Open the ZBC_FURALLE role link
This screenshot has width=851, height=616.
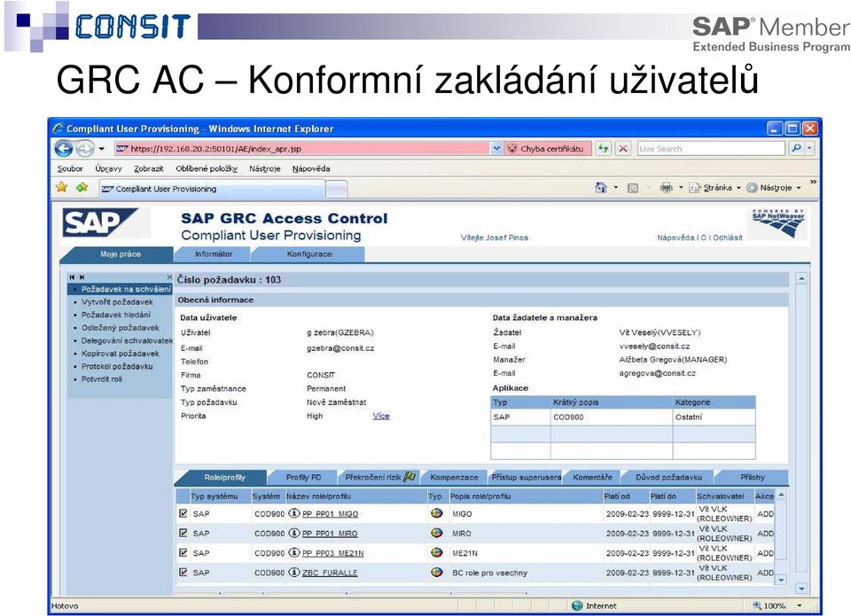click(x=330, y=573)
